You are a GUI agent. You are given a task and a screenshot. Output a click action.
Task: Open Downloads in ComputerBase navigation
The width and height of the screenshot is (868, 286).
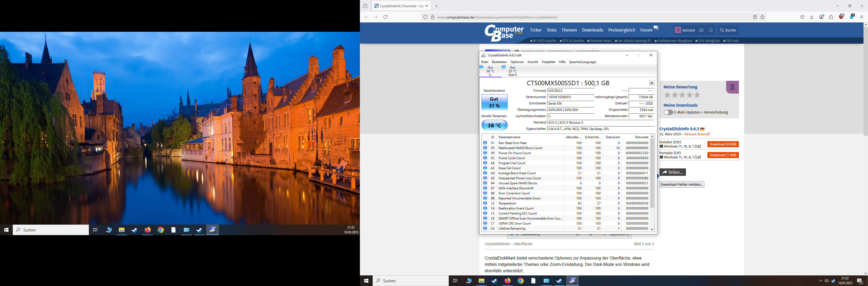[592, 30]
